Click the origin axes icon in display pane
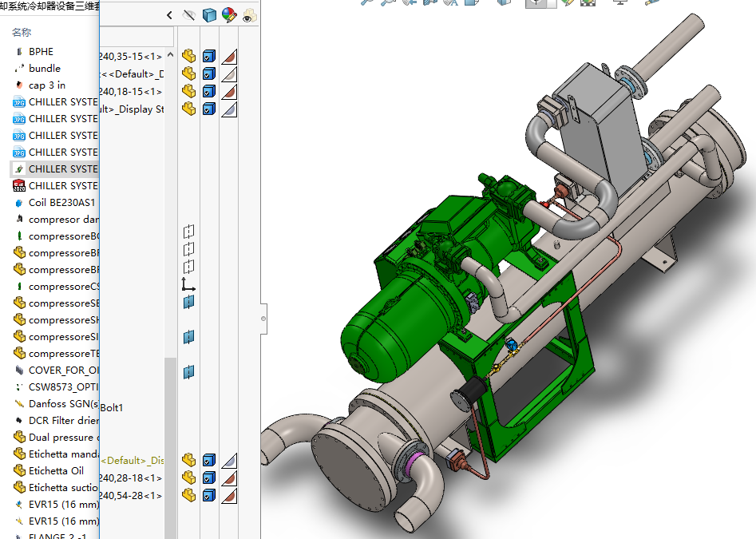The height and width of the screenshot is (539, 756). [x=188, y=284]
